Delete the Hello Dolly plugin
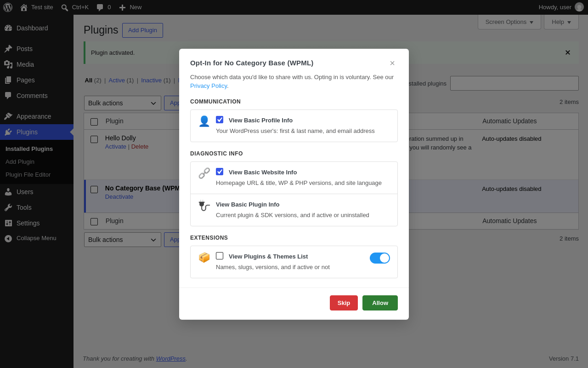Screen dimensions: 588x368 (140, 146)
